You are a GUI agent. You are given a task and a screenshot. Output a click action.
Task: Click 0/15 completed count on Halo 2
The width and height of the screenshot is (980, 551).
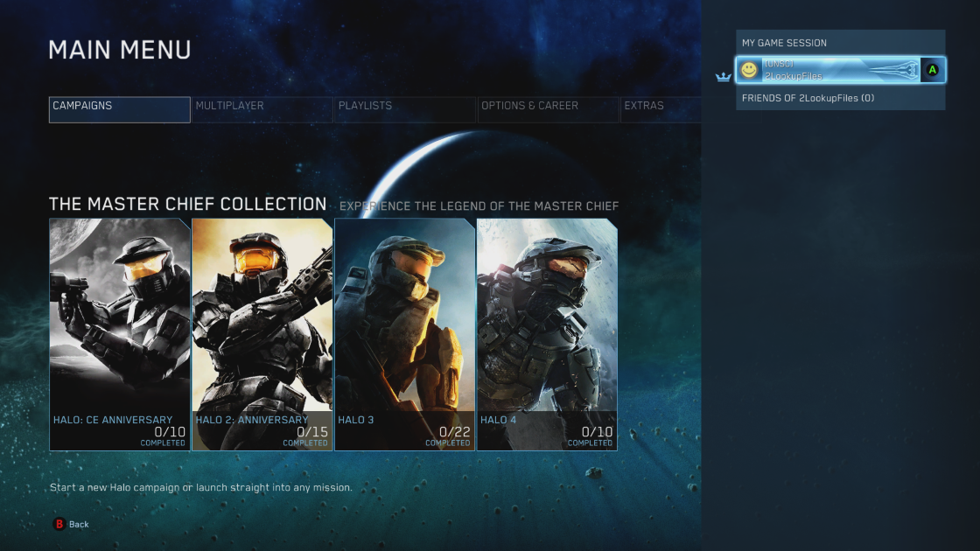click(311, 432)
